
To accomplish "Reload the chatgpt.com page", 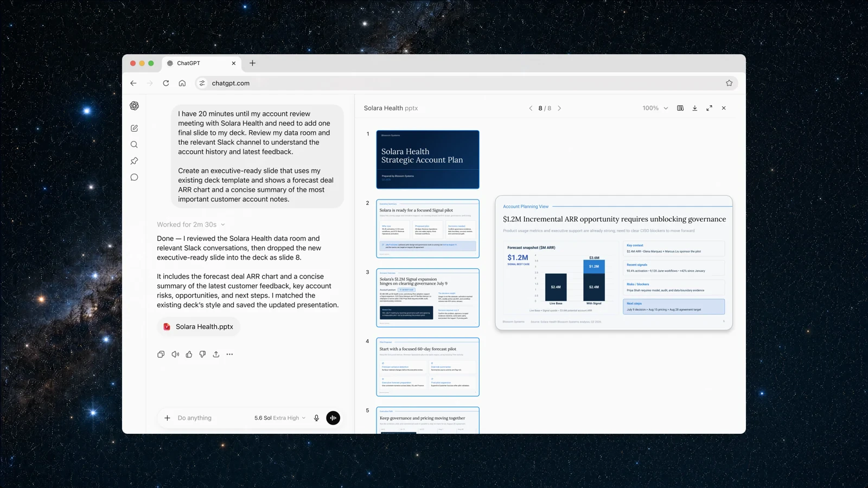I will pos(166,83).
